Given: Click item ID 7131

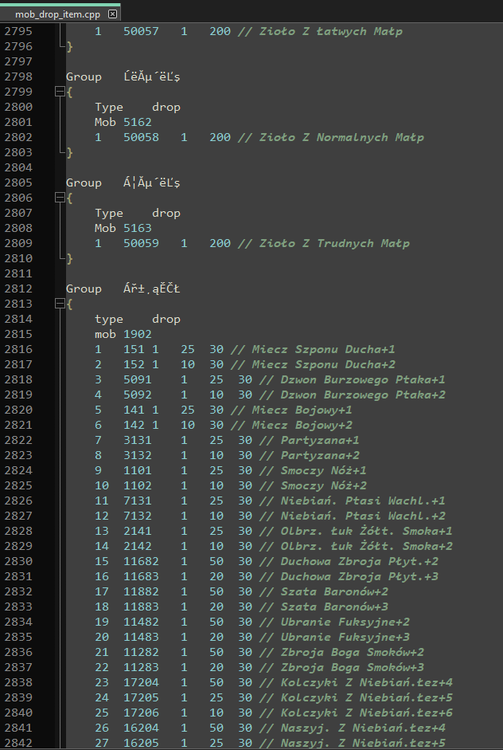Looking at the screenshot, I should click(x=137, y=501).
